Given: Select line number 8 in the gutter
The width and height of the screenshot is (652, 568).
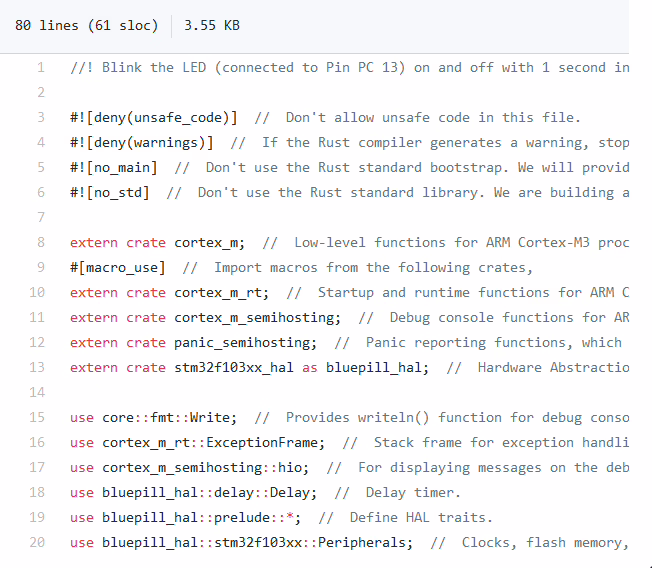Looking at the screenshot, I should [41, 243].
